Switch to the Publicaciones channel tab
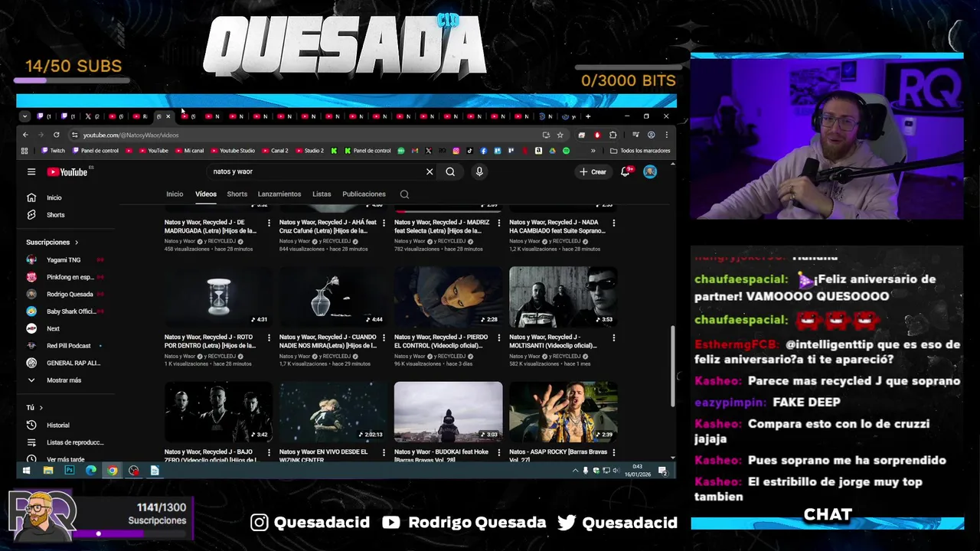Viewport: 980px width, 551px height. [364, 194]
